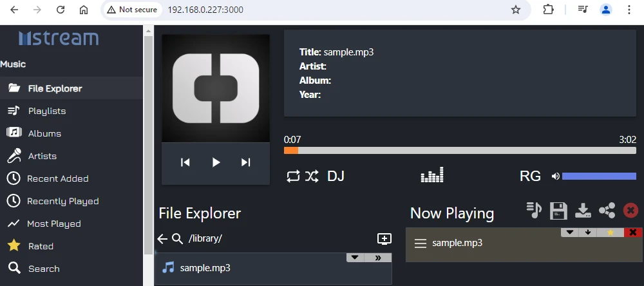Image resolution: width=644 pixels, height=286 pixels.
Task: Go to the previous track
Action: pyautogui.click(x=185, y=162)
